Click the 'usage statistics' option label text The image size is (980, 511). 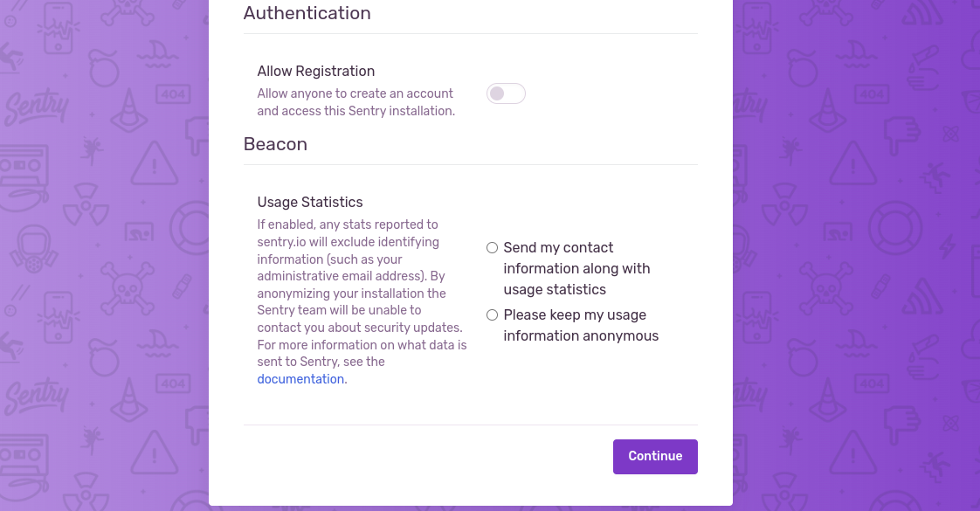555,290
